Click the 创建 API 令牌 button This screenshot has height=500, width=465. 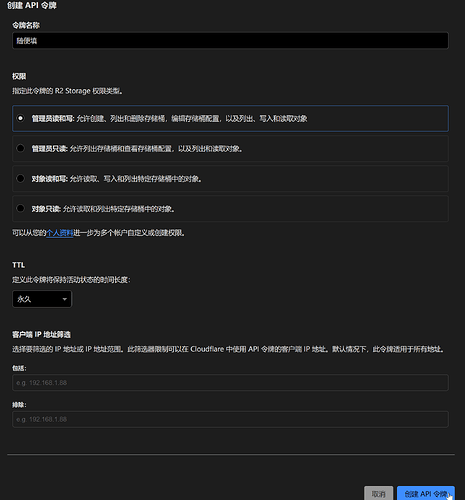point(426,494)
